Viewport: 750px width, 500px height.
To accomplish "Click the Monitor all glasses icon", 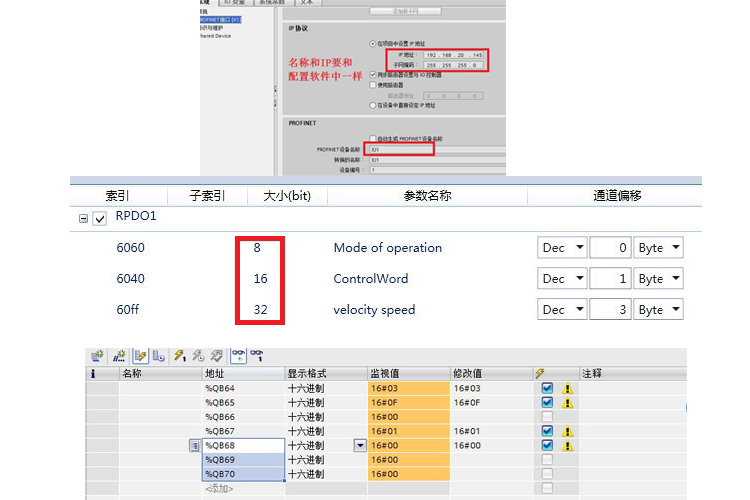I will 238,356.
